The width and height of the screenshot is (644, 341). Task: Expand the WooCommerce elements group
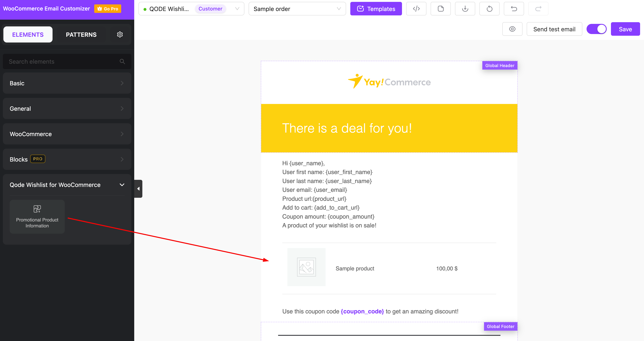click(x=67, y=134)
